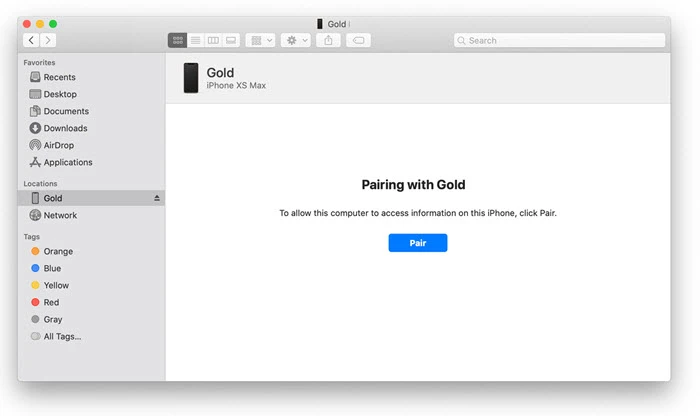
Task: Switch to icon view in toolbar
Action: [x=177, y=40]
